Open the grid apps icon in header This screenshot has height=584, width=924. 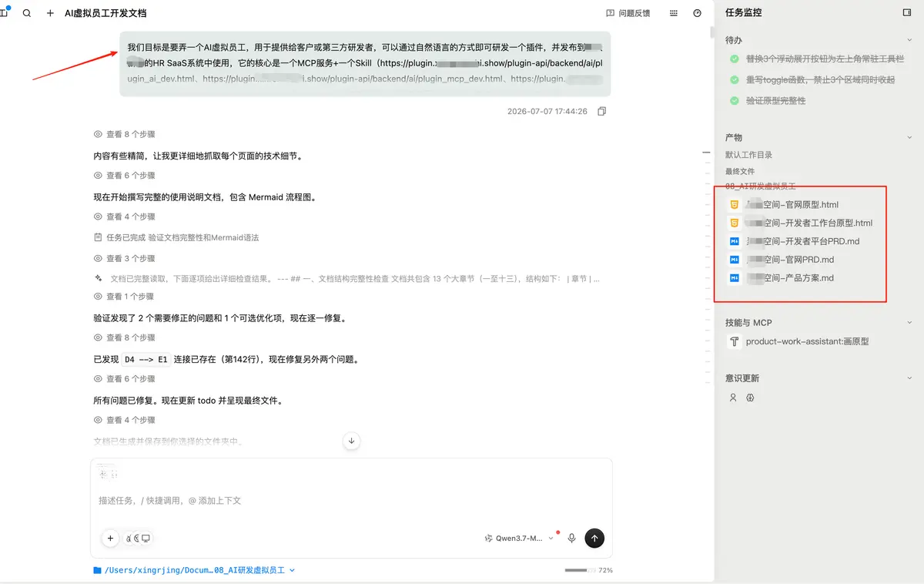(674, 13)
